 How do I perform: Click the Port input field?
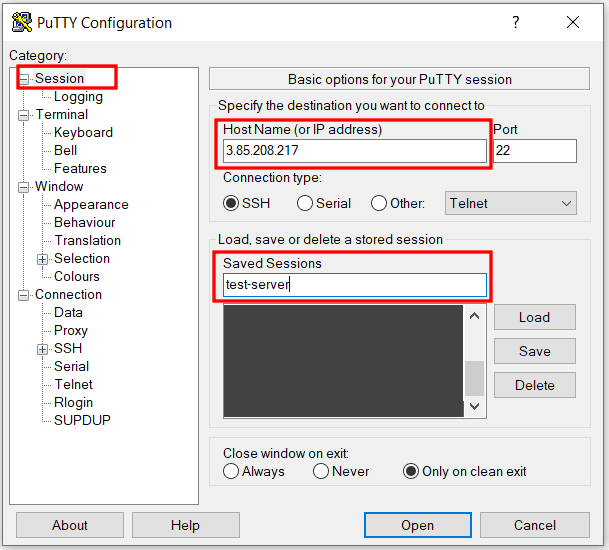pos(535,151)
